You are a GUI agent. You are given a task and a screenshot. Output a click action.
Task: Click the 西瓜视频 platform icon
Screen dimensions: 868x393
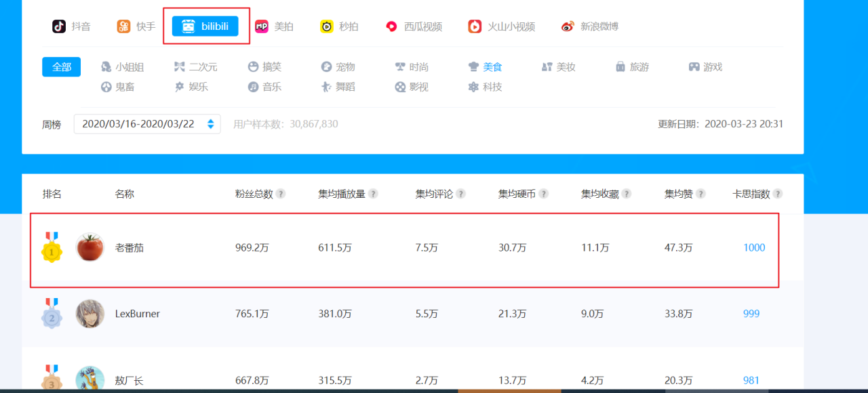[x=391, y=26]
